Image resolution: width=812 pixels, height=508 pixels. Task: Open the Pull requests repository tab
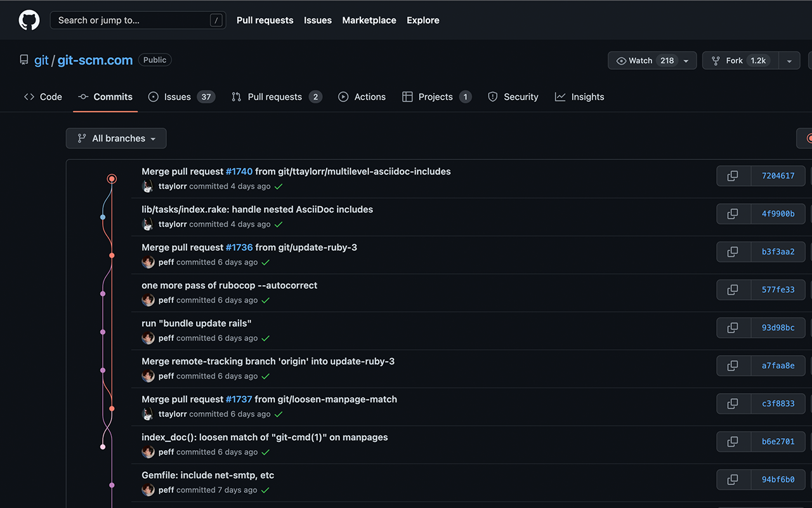tap(276, 97)
